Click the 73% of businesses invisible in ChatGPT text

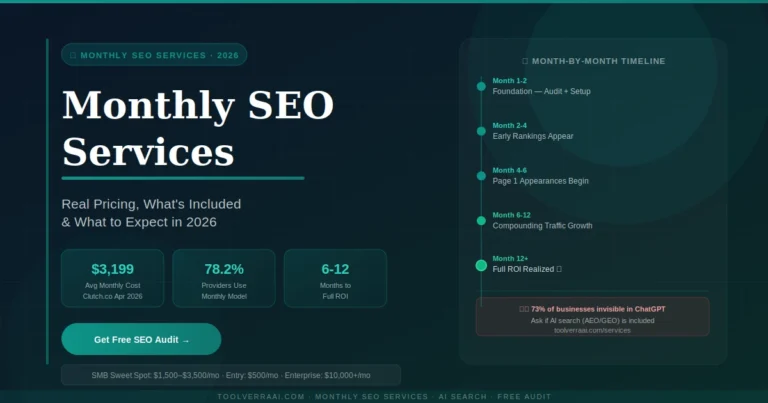point(598,309)
